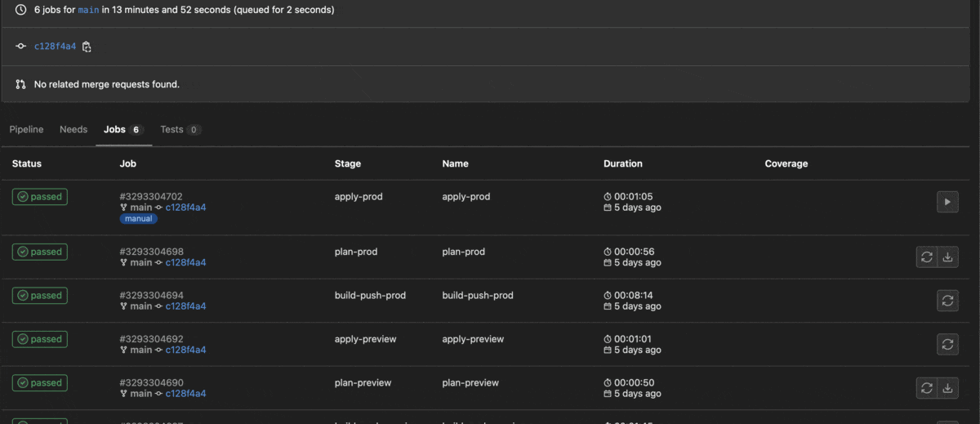Retry the plan-preview job
Viewport: 980px width, 424px height.
926,388
